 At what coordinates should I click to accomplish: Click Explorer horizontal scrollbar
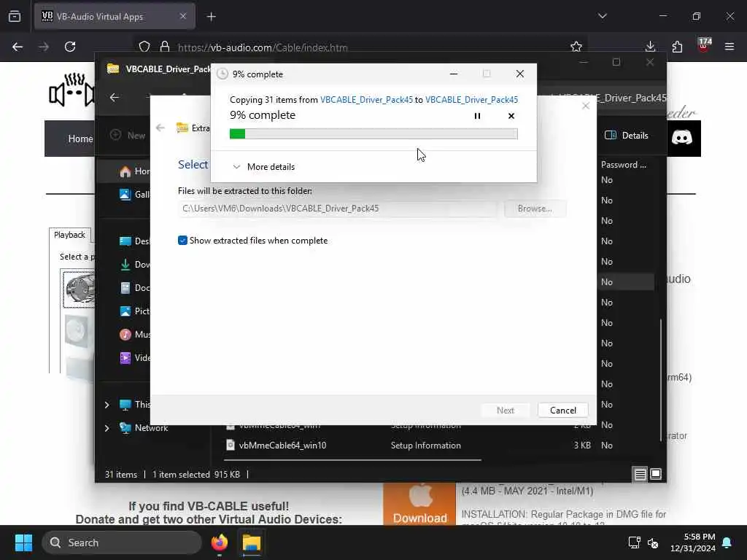(x=352, y=460)
